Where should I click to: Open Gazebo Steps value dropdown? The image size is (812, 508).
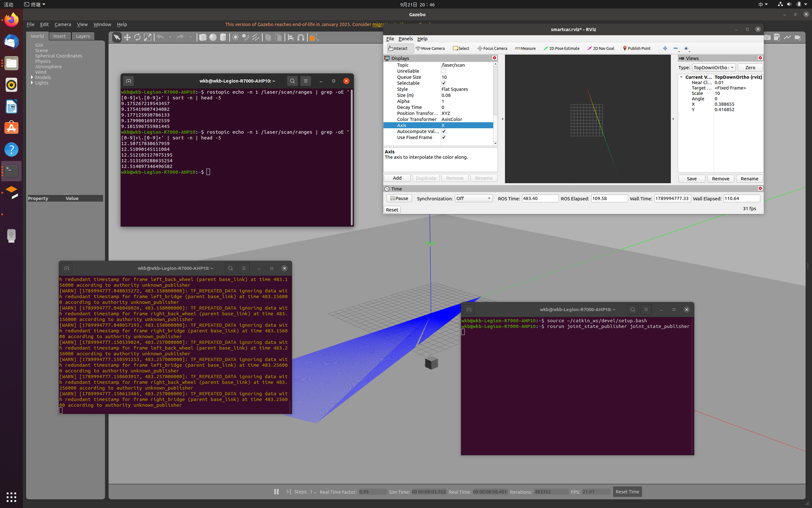pos(313,492)
